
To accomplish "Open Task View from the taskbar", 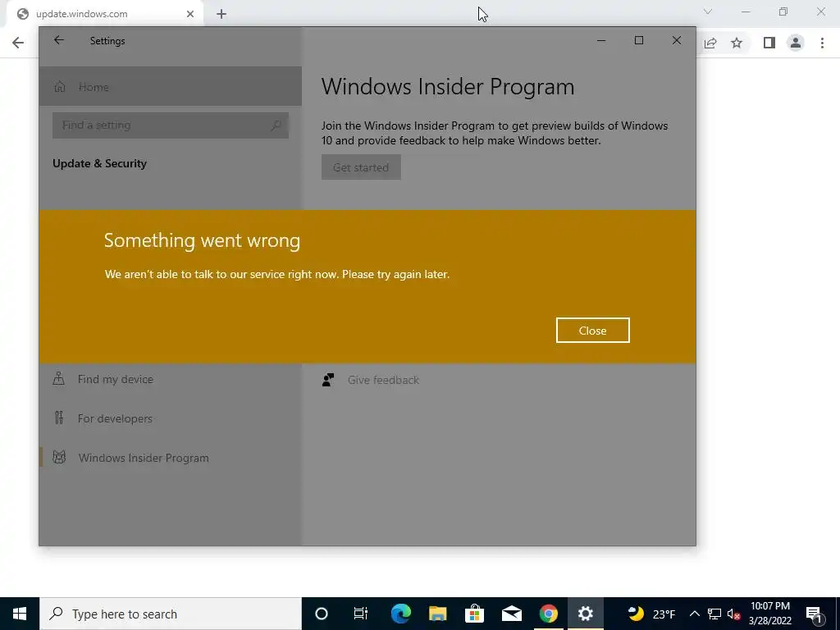I will [361, 614].
